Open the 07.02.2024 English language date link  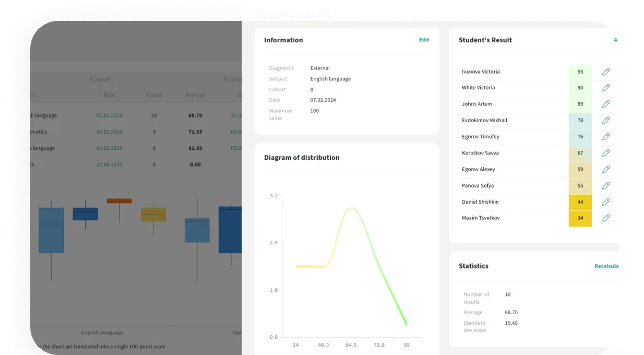[109, 115]
